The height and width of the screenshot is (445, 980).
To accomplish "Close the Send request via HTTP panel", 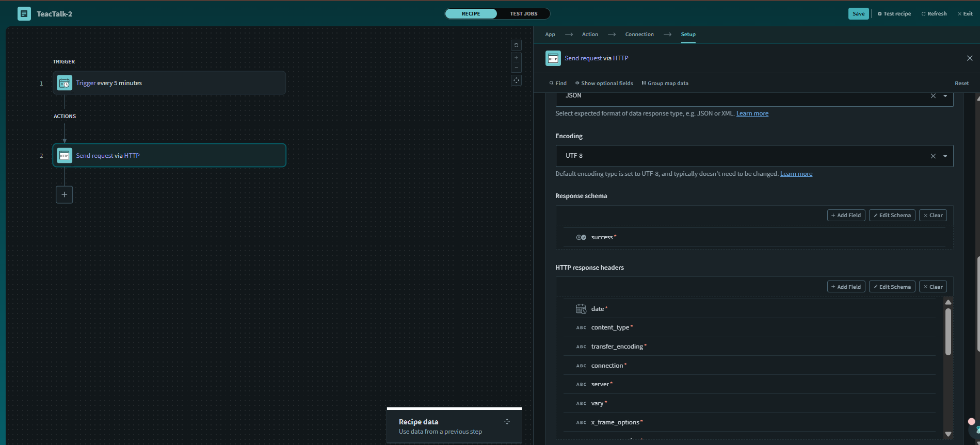I will pos(969,58).
